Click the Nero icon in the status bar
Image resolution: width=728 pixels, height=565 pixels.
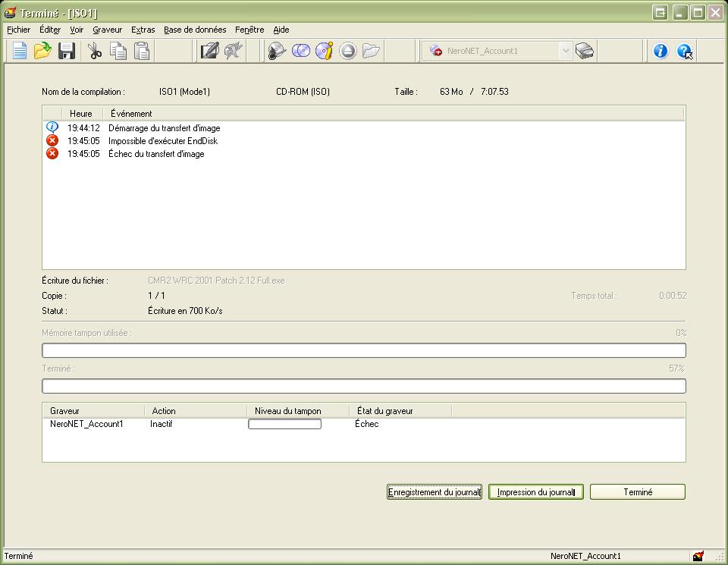698,556
